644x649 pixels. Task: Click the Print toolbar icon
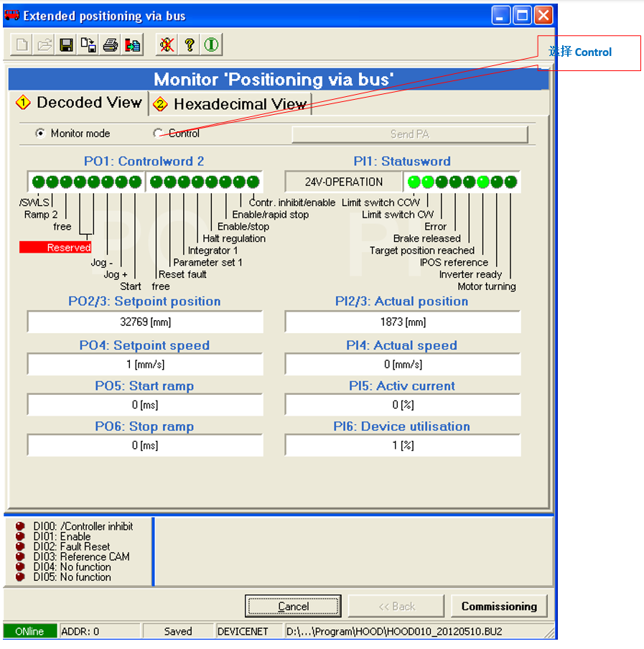click(x=110, y=45)
